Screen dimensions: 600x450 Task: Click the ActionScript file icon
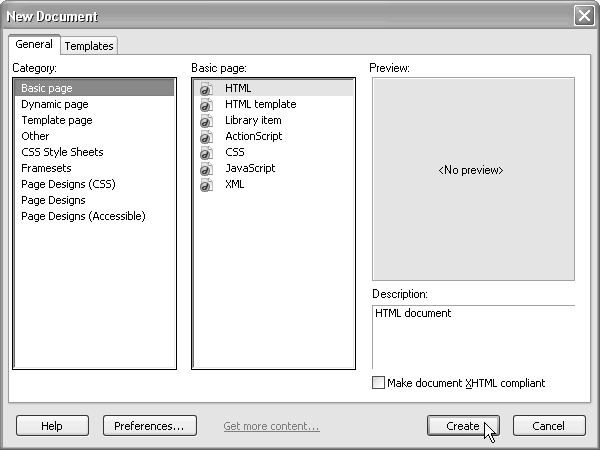click(206, 137)
